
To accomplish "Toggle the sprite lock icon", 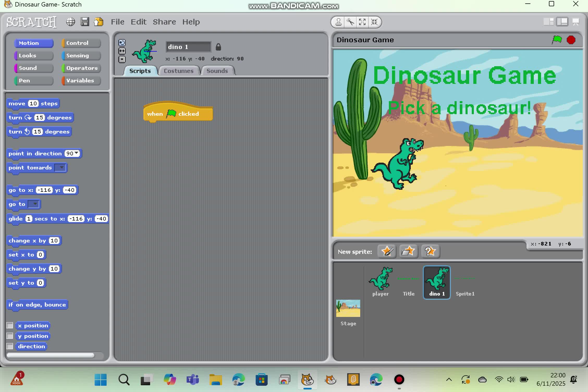I will 218,47.
